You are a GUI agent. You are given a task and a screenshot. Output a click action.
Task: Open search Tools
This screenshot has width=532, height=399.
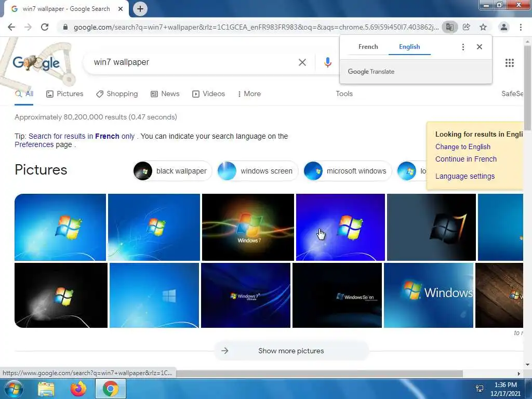coord(344,94)
